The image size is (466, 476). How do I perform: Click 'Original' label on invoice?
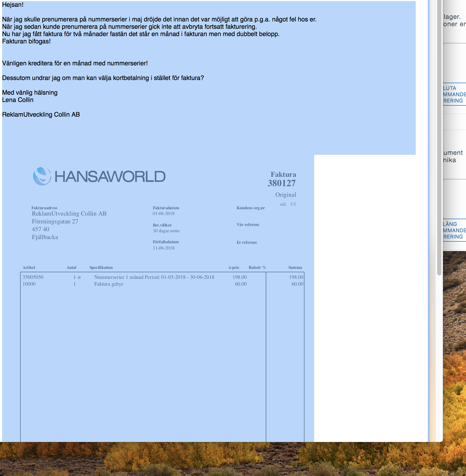point(286,195)
